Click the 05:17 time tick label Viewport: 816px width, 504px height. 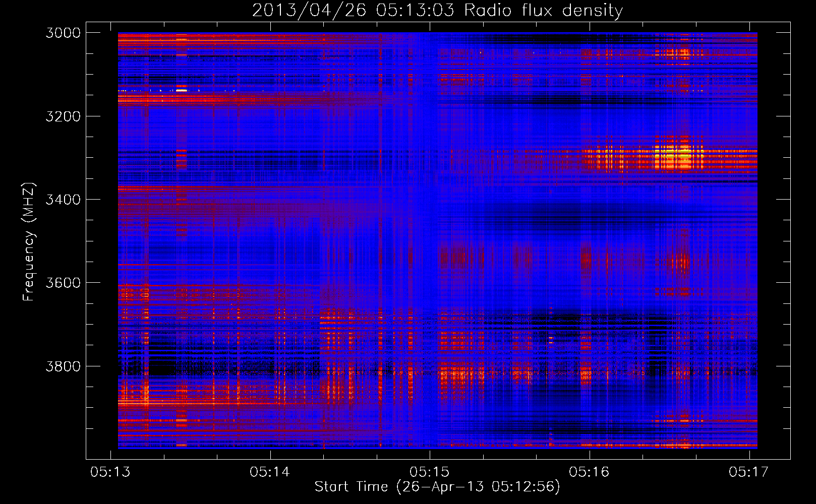pos(749,472)
